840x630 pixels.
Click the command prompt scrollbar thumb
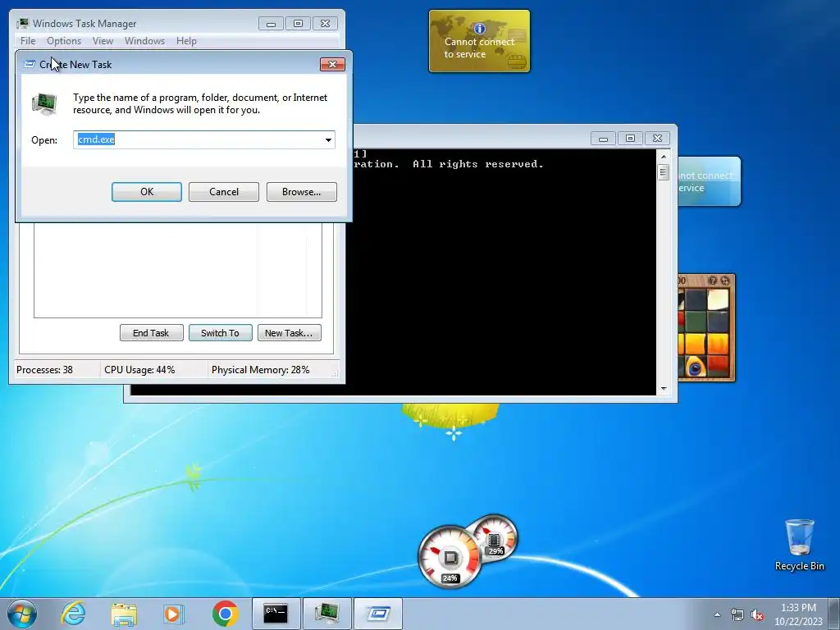(x=663, y=172)
